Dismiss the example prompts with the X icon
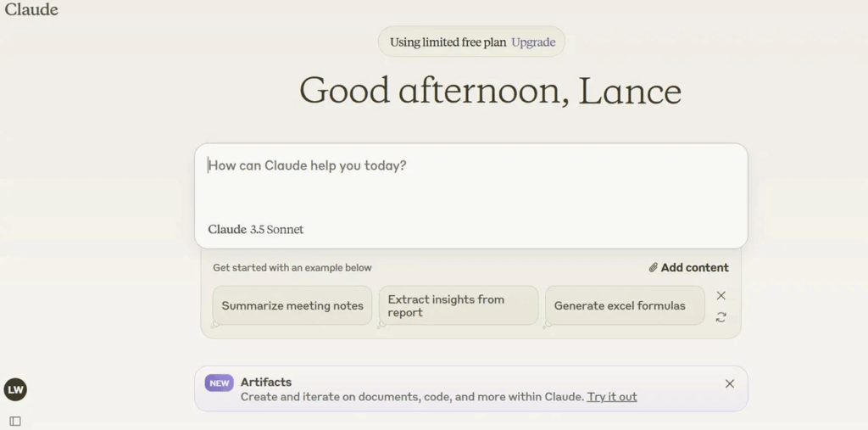 (721, 296)
